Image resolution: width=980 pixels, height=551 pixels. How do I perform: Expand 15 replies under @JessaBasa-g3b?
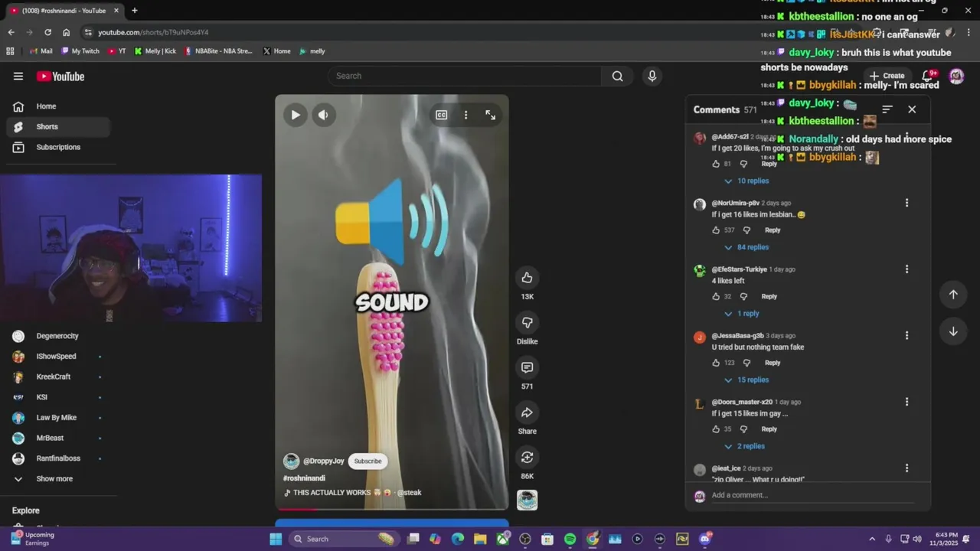[x=746, y=380]
